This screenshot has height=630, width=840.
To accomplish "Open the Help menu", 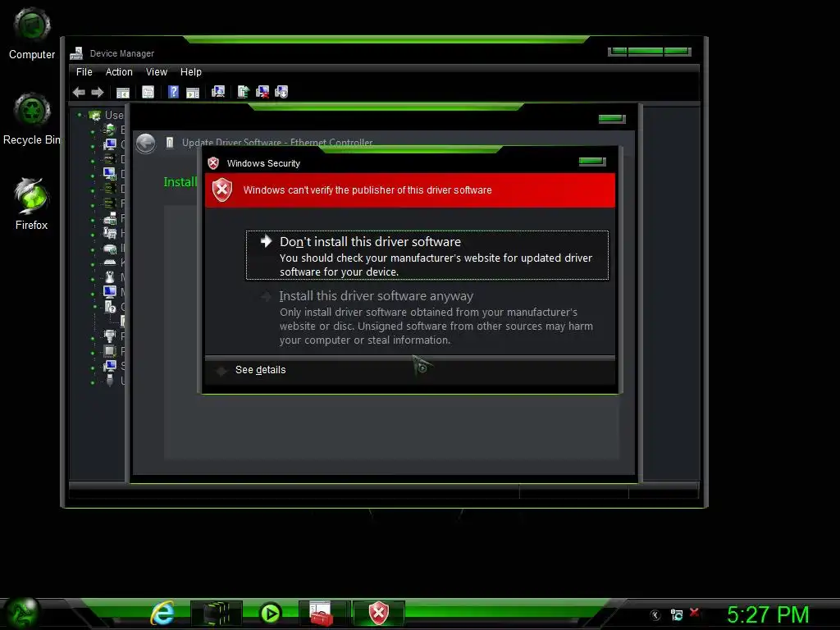I will point(190,72).
